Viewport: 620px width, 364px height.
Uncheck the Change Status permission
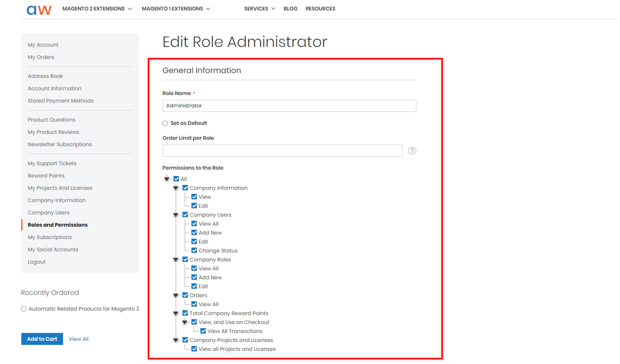click(x=194, y=251)
